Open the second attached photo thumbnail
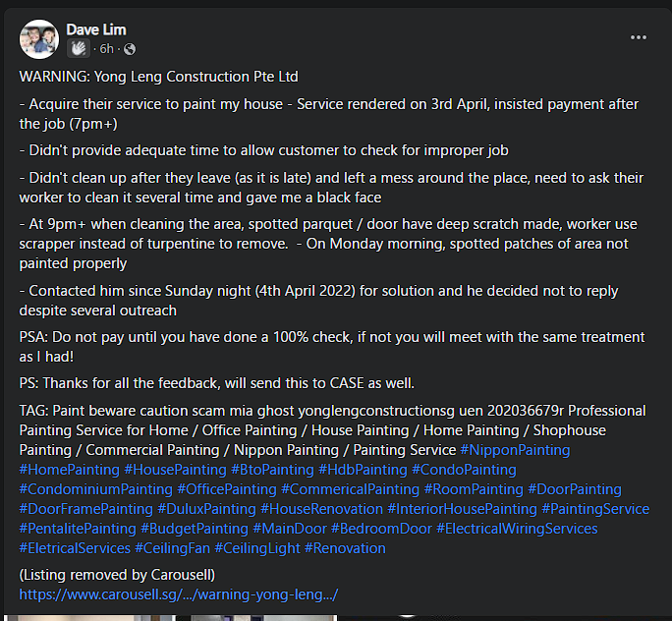 [256, 618]
